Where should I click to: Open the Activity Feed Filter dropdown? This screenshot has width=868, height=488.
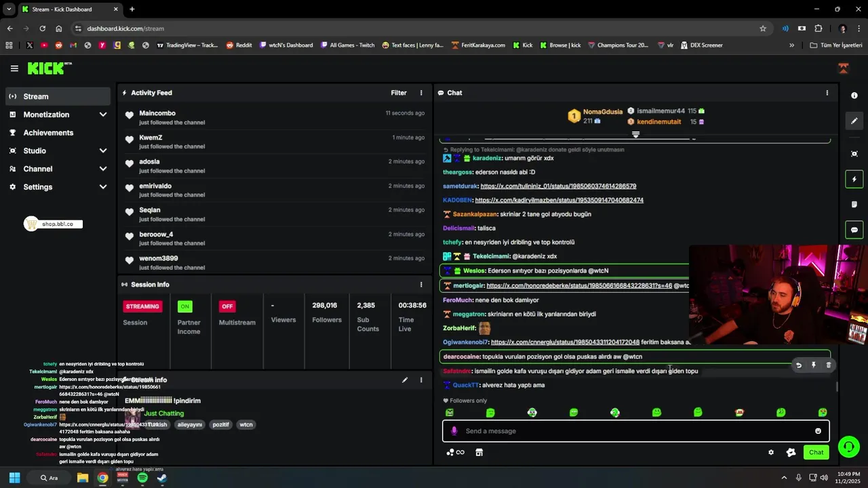click(x=399, y=93)
